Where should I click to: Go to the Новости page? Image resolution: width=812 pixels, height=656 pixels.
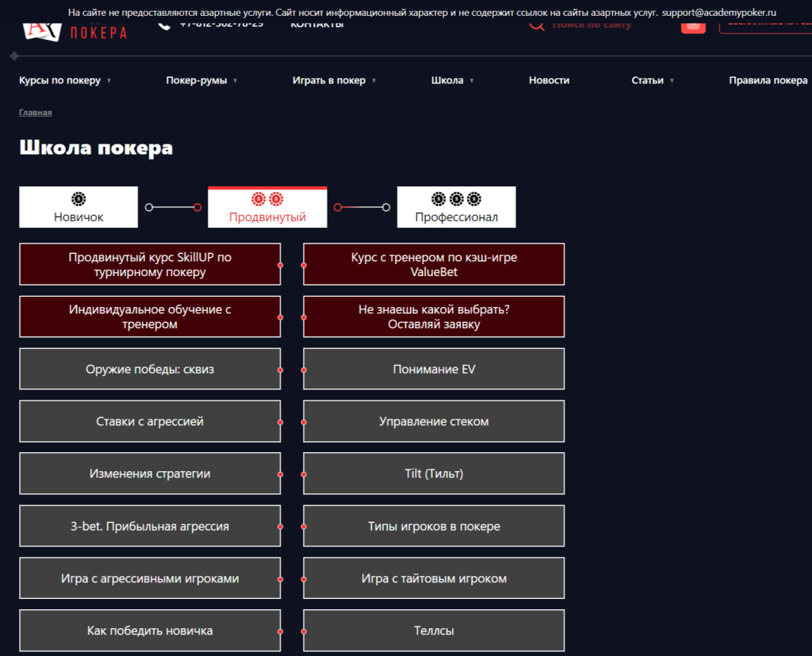[549, 80]
